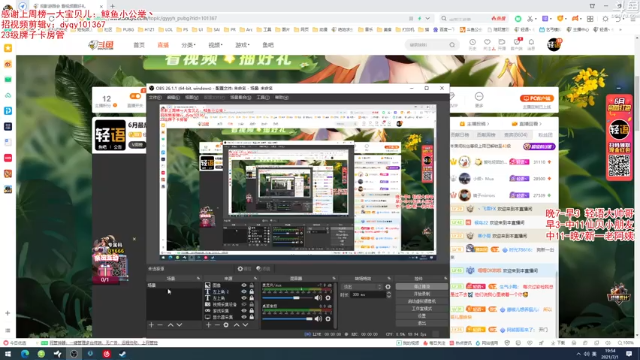Adjust transition duration 300 ms stepper arrows

tap(389, 295)
